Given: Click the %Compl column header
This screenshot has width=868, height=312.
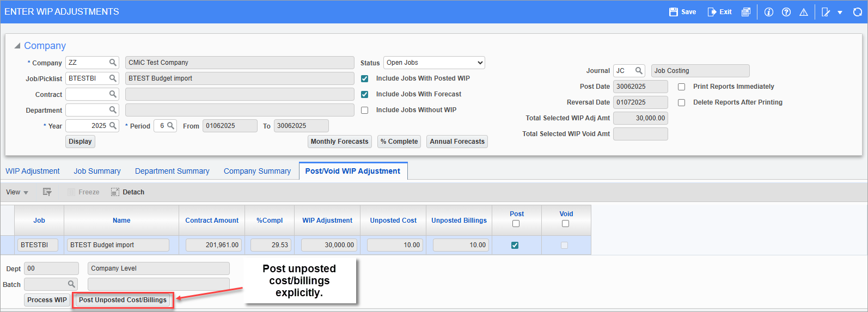Looking at the screenshot, I should pyautogui.click(x=270, y=221).
